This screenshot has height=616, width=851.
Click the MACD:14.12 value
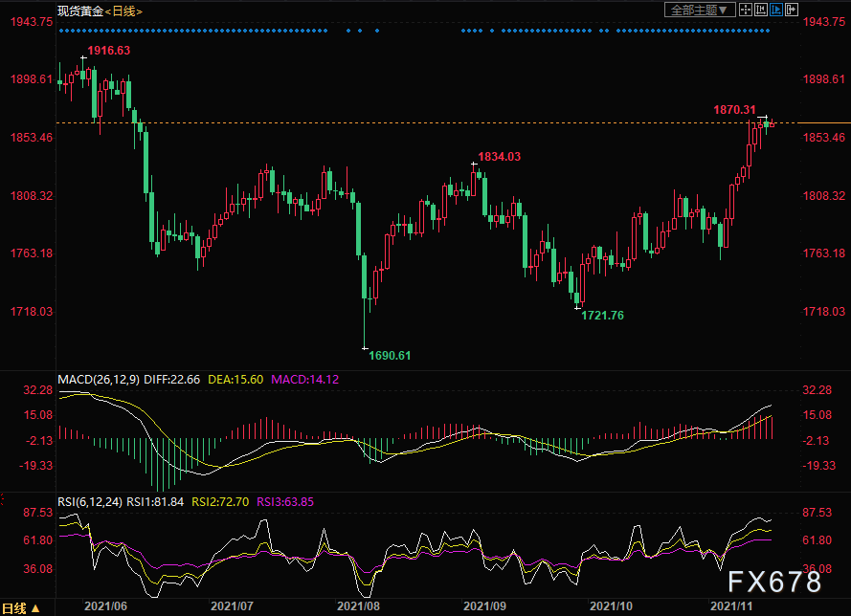click(305, 380)
